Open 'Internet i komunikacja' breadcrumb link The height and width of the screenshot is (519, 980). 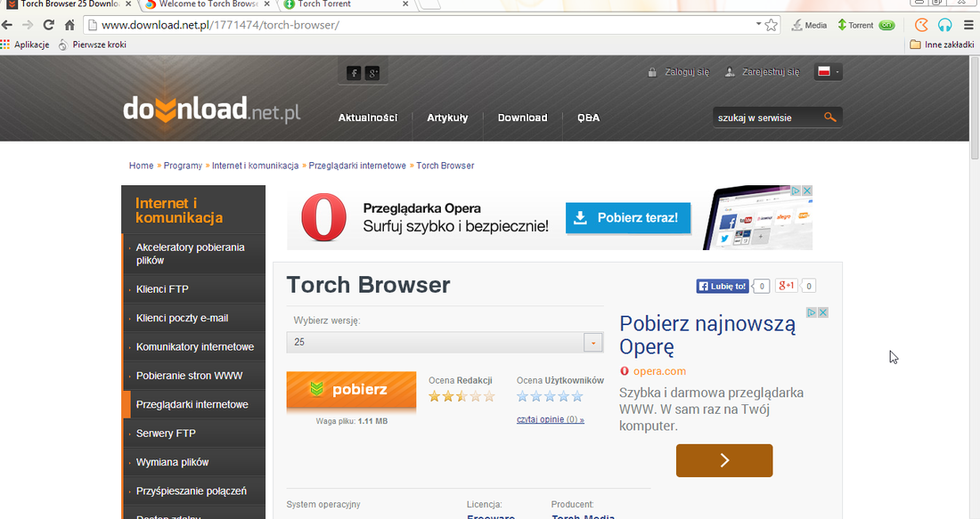(x=255, y=166)
